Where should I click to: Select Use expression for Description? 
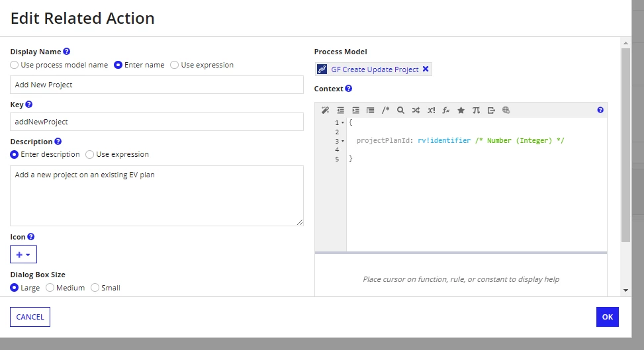point(89,154)
